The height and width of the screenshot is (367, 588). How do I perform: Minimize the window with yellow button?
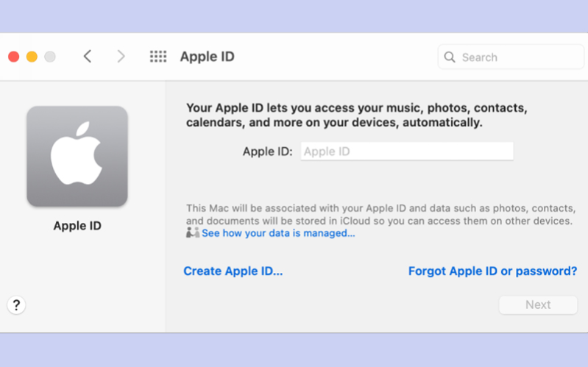32,57
